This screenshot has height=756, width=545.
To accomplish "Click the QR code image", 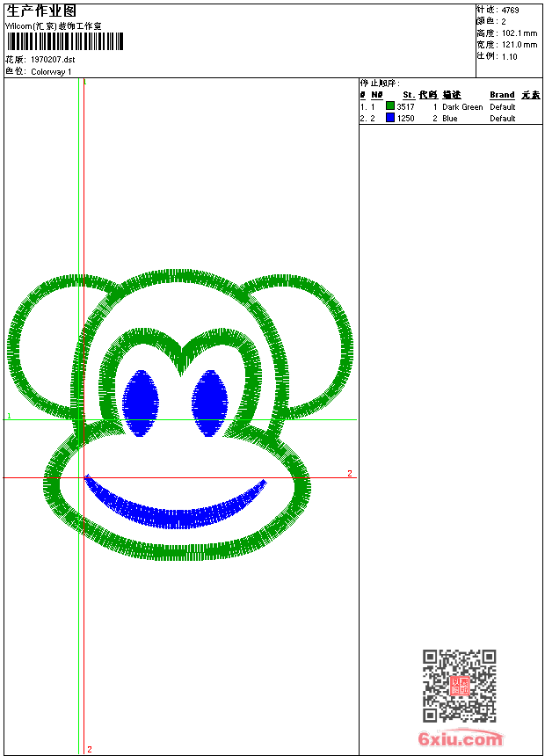I will click(x=459, y=686).
